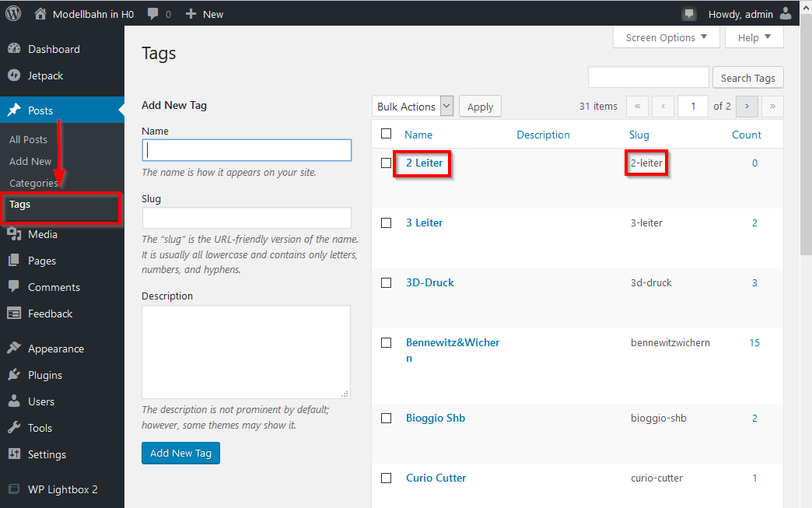Viewport: 812px width, 508px height.
Task: Click the Settings sliders icon
Action: 14,454
